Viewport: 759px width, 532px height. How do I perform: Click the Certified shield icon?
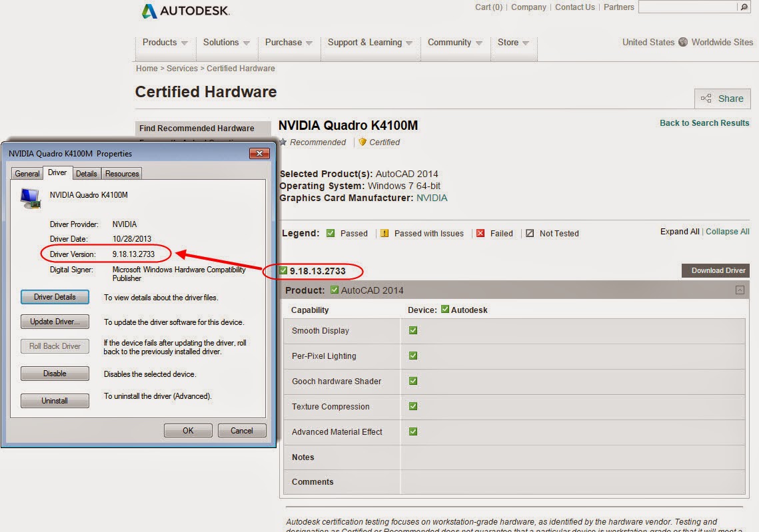click(x=362, y=142)
